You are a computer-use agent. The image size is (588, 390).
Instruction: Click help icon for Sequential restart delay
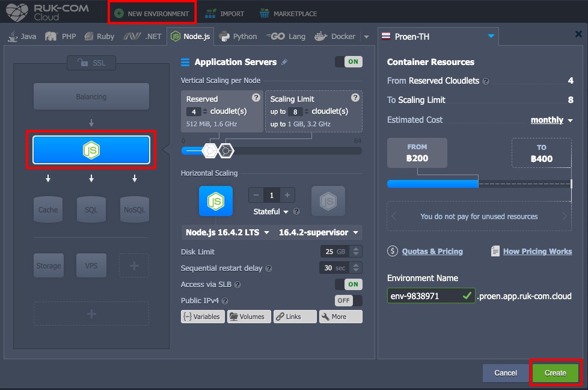click(x=269, y=268)
